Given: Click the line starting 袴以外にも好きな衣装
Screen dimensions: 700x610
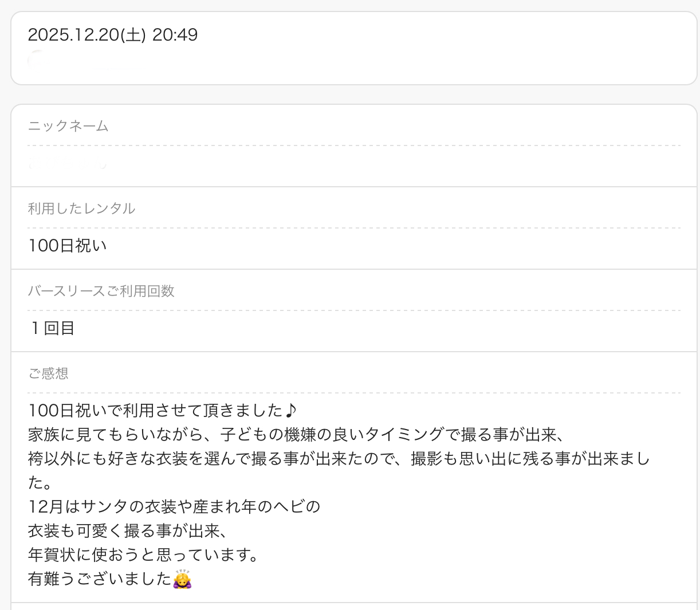Looking at the screenshot, I should click(338, 458).
